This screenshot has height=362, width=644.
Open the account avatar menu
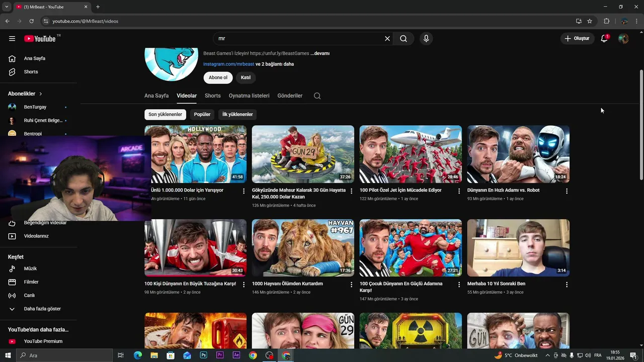click(x=623, y=39)
